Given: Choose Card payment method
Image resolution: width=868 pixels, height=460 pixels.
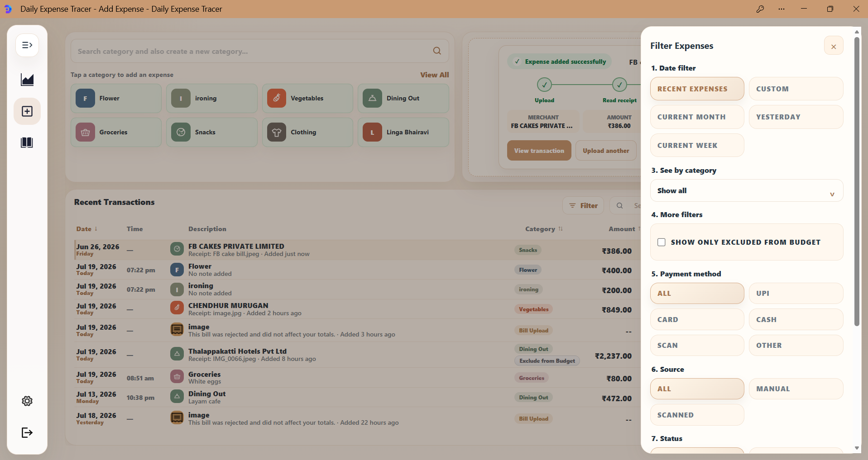Looking at the screenshot, I should [x=697, y=320].
